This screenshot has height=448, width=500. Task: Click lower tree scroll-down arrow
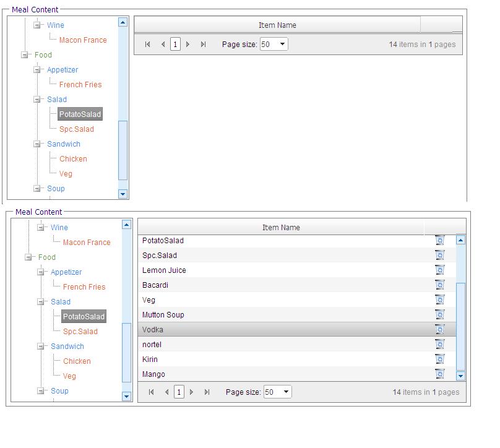click(127, 396)
